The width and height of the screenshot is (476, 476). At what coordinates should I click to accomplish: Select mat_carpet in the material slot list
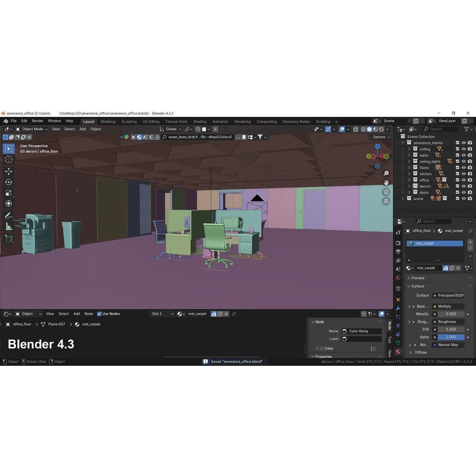point(435,243)
